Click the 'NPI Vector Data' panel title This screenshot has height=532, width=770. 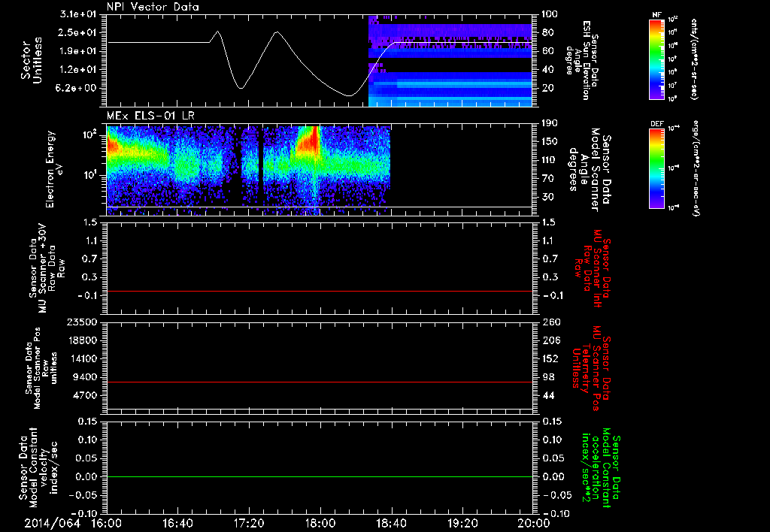click(x=153, y=7)
